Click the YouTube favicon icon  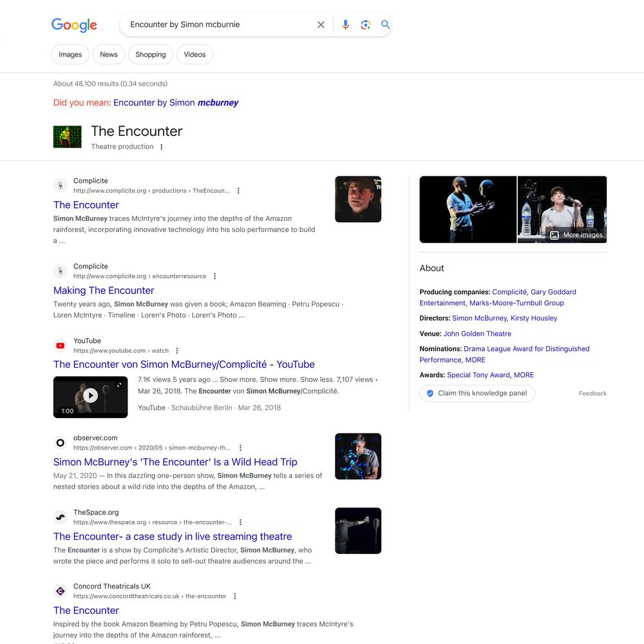[x=61, y=346]
